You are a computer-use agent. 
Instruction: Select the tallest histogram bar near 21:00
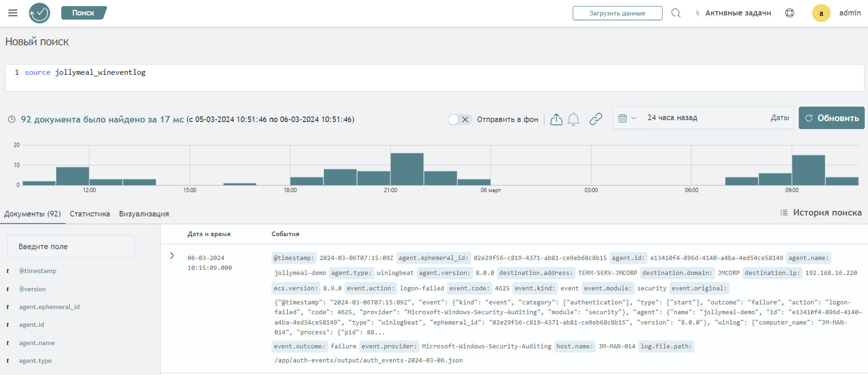point(407,169)
